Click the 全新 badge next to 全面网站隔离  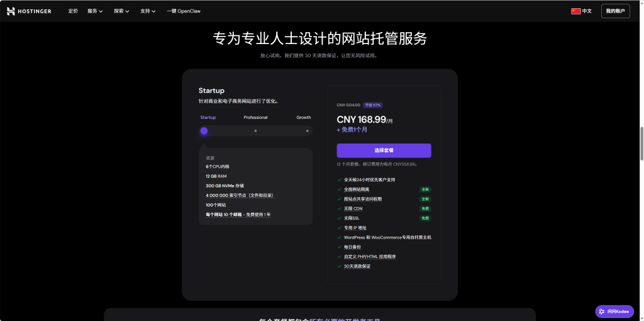click(x=425, y=189)
